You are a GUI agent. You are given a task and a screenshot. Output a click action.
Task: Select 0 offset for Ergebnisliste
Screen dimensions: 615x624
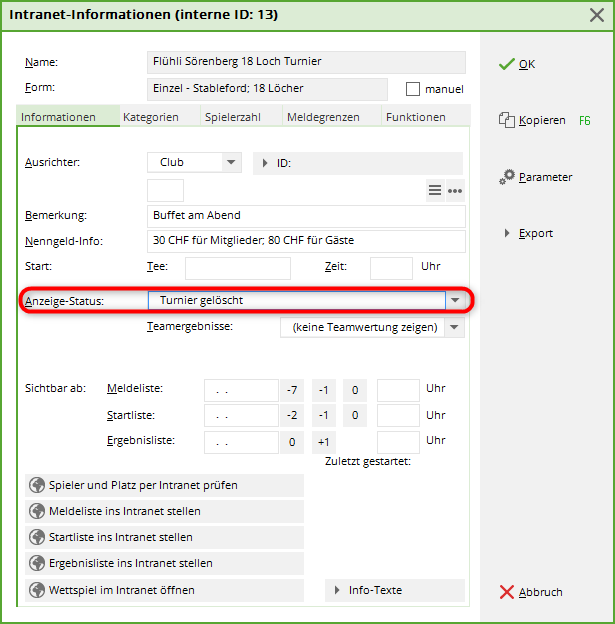point(292,442)
